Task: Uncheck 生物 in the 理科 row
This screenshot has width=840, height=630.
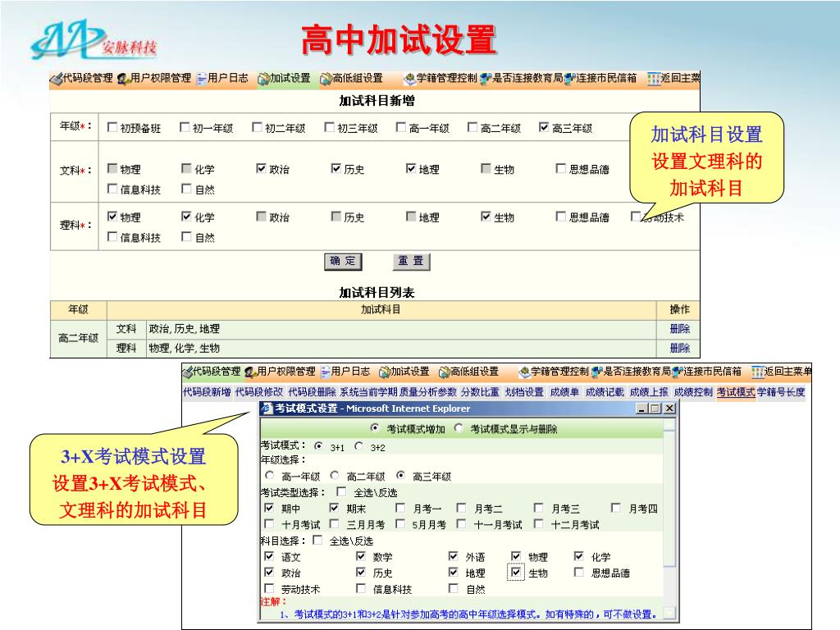Action: pos(486,216)
